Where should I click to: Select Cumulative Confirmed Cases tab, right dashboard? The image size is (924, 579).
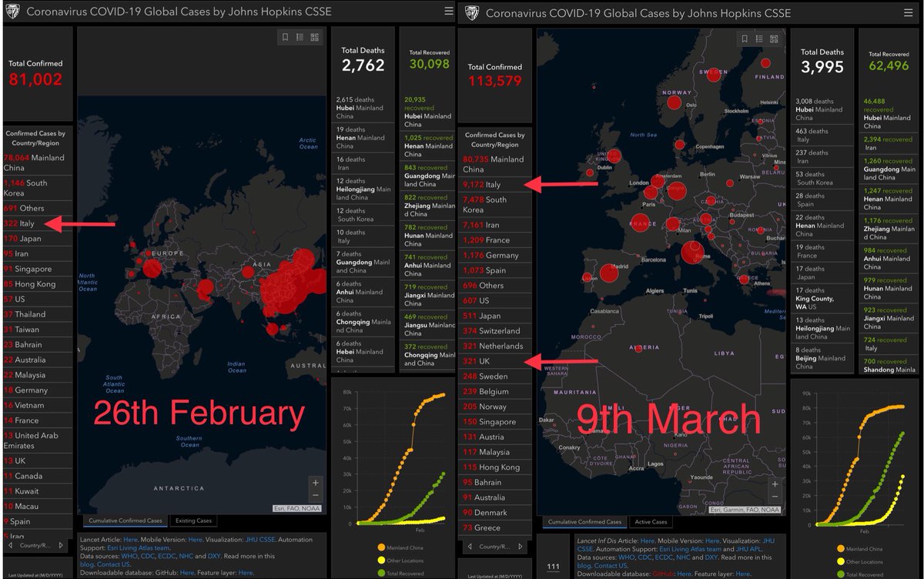click(x=584, y=522)
